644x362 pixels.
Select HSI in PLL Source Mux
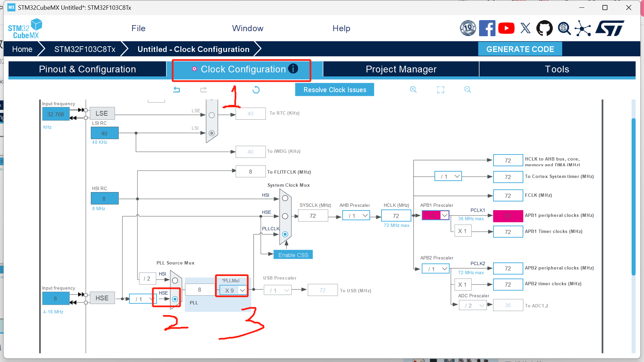[175, 281]
